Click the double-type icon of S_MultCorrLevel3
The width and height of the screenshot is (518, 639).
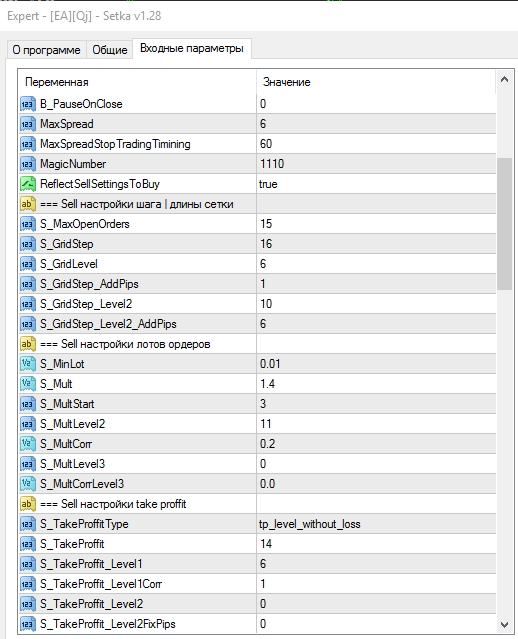pyautogui.click(x=28, y=484)
